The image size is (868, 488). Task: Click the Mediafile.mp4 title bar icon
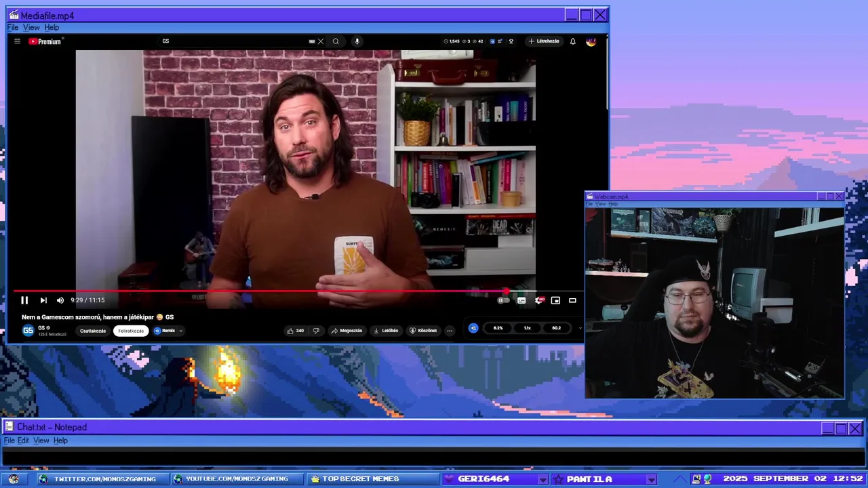pos(14,15)
